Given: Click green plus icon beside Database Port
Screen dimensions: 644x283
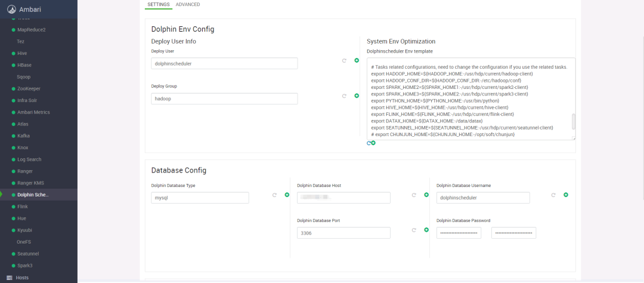Looking at the screenshot, I should point(426,230).
